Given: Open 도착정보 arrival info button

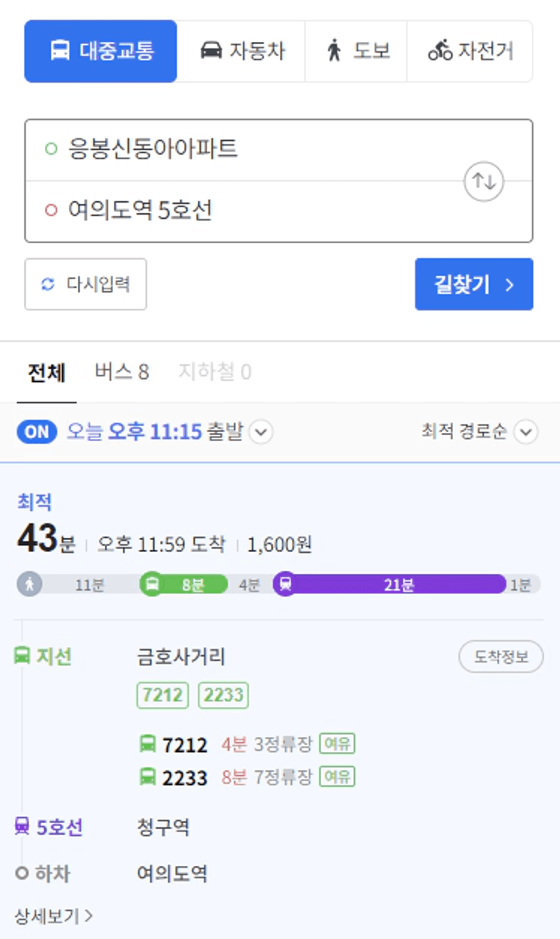Looking at the screenshot, I should pyautogui.click(x=500, y=656).
